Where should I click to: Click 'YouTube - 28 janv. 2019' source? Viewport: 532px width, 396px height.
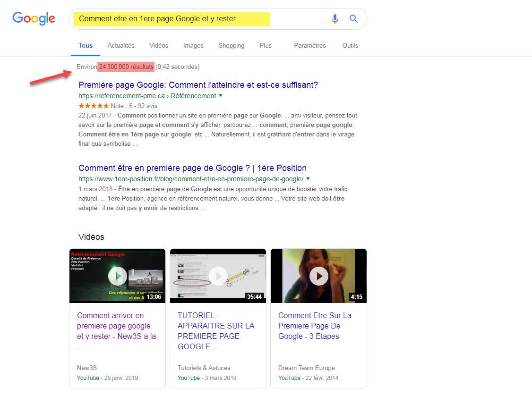tap(108, 378)
